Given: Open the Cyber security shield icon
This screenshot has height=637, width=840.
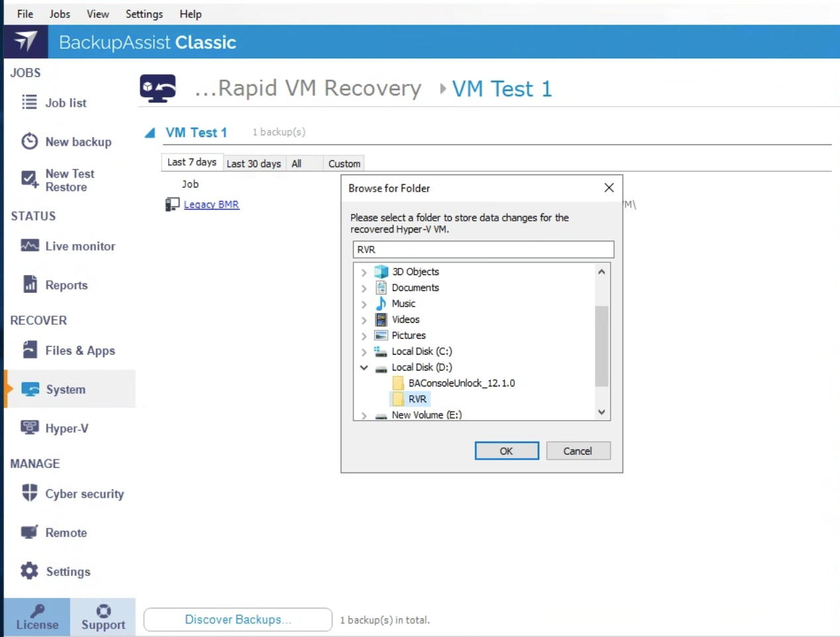Looking at the screenshot, I should [x=30, y=493].
